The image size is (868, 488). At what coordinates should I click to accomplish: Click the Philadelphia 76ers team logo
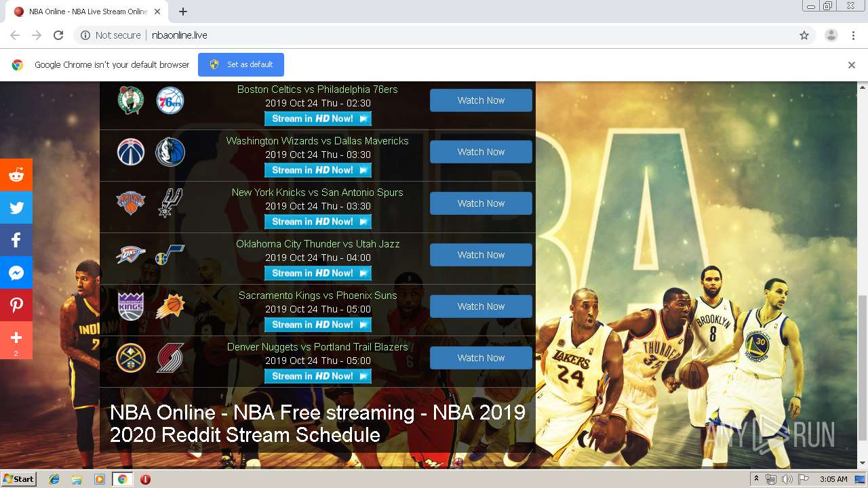click(x=170, y=100)
